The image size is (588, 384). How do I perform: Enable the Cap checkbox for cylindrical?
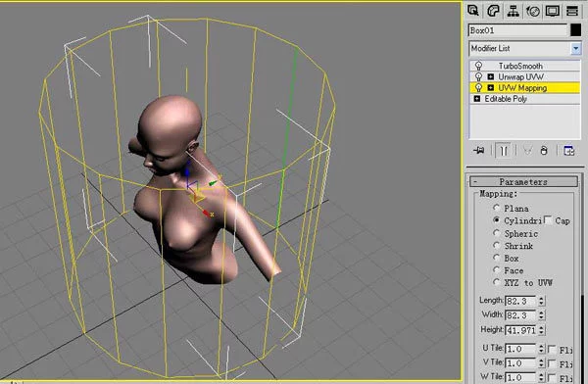click(x=548, y=220)
